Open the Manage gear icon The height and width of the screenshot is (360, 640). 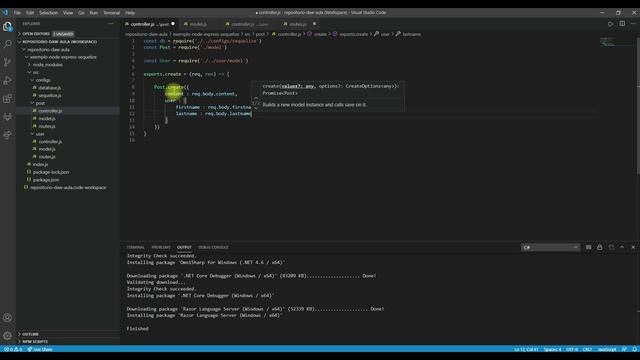(x=7, y=336)
